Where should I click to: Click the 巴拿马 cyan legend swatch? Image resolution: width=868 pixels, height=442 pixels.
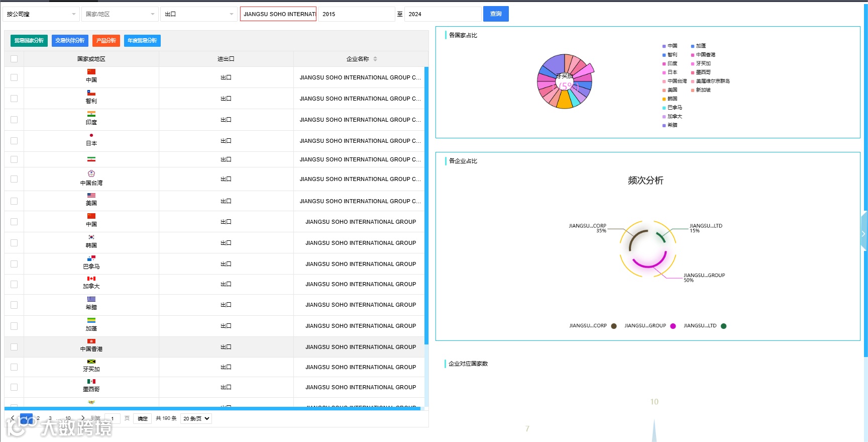[664, 108]
